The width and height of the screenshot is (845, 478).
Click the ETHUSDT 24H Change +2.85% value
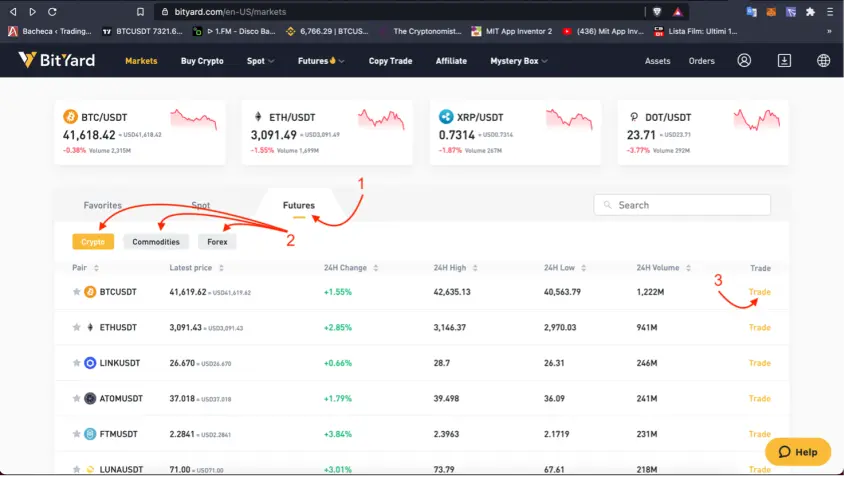coord(337,327)
